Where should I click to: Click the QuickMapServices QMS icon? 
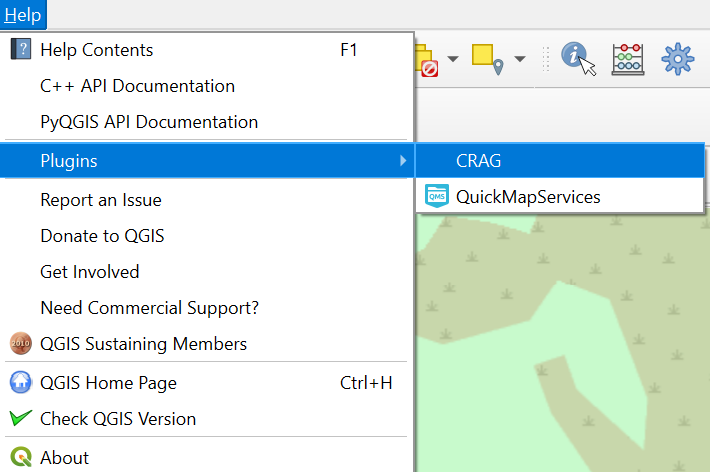click(x=437, y=196)
